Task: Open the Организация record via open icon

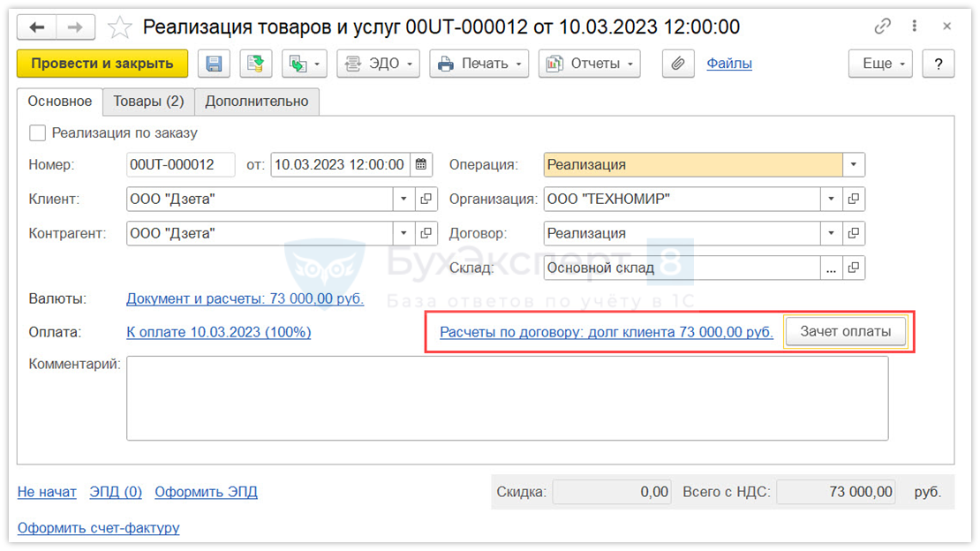Action: (x=853, y=200)
